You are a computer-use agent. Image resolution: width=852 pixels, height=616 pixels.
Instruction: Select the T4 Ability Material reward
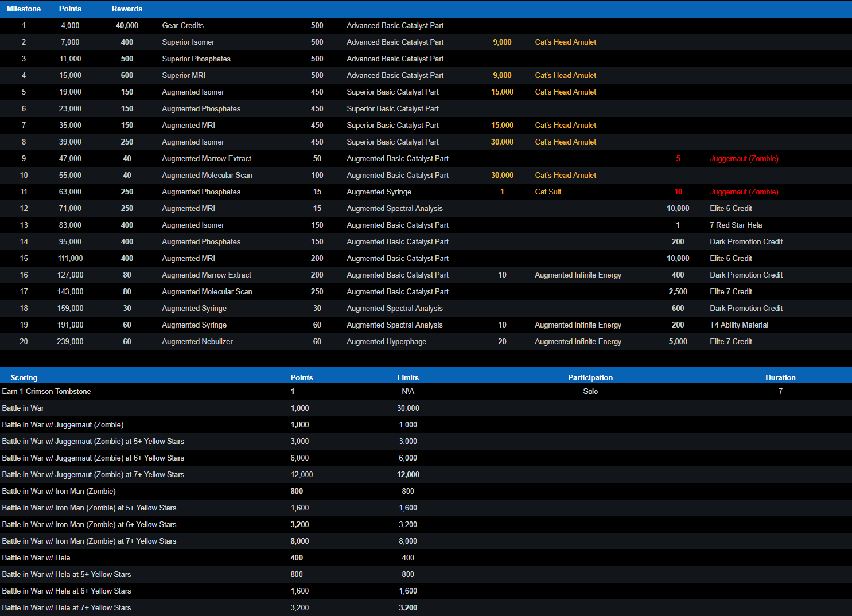pos(739,325)
